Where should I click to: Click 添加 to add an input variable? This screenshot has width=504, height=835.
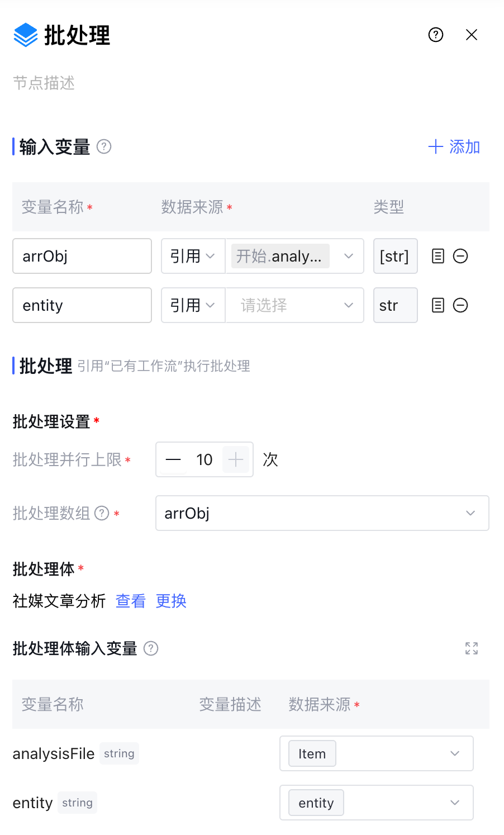[x=454, y=146]
